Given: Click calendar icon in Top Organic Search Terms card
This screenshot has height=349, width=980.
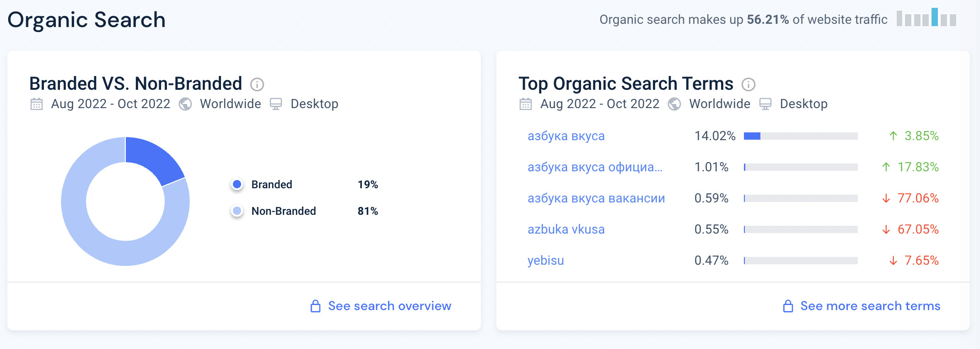Looking at the screenshot, I should click(x=526, y=104).
